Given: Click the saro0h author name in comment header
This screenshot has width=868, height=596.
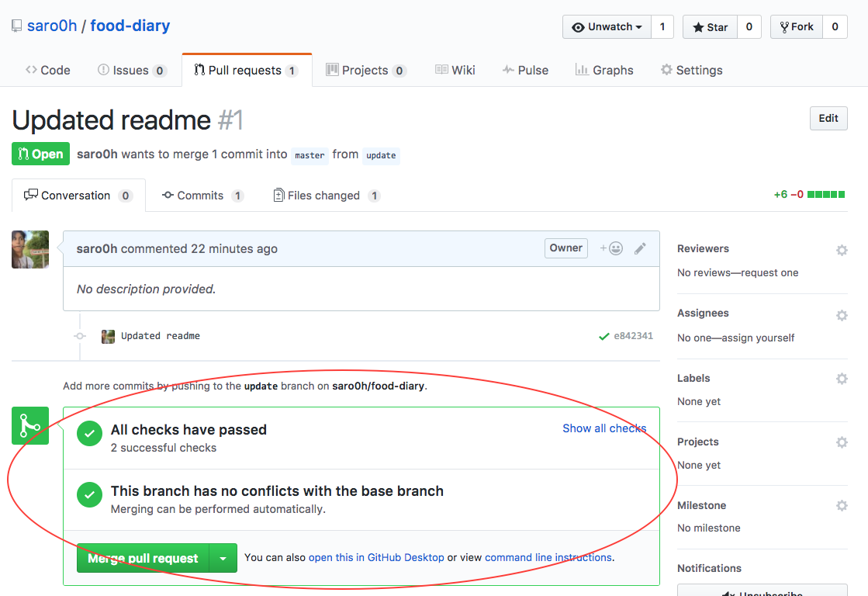Looking at the screenshot, I should pos(97,248).
